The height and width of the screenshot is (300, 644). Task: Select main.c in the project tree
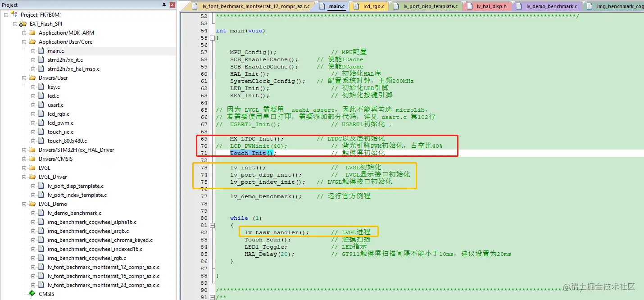[56, 50]
